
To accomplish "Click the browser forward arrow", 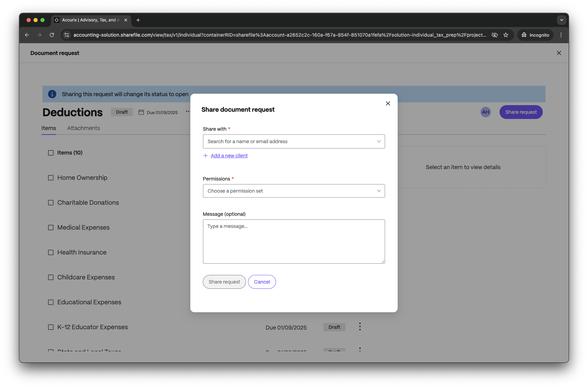I will pos(39,35).
